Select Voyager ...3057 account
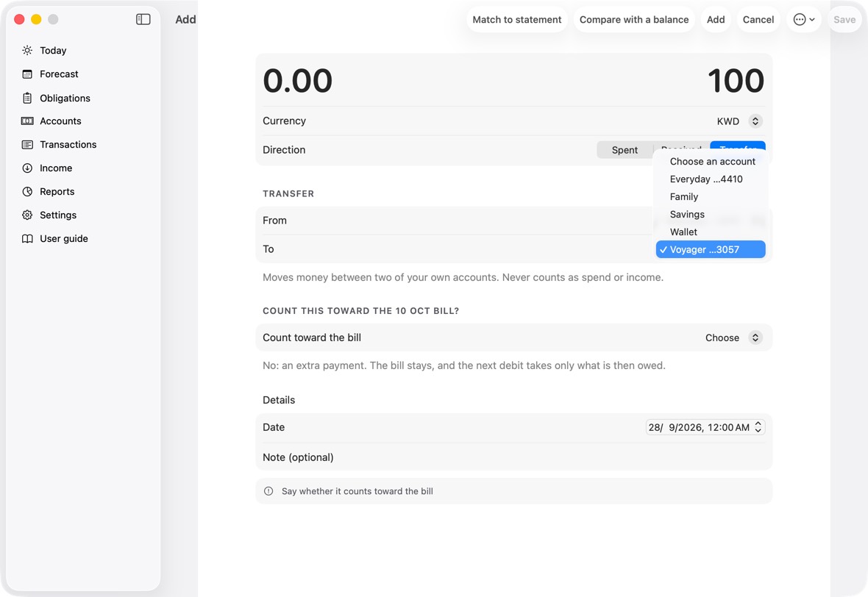The image size is (868, 597). pos(711,249)
